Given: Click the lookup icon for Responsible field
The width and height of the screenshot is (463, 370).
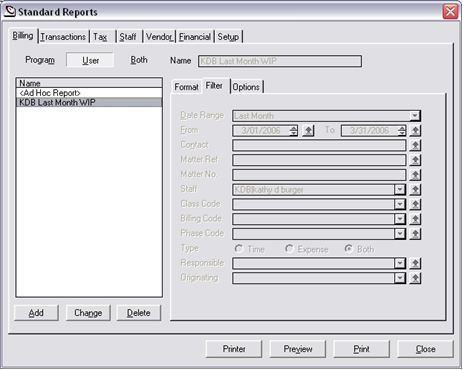Looking at the screenshot, I should pos(415,263).
